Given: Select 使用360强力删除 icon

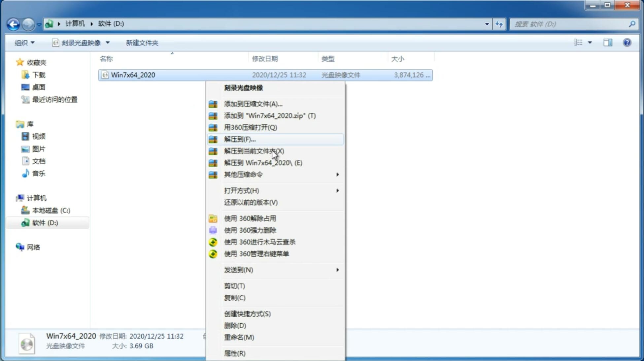Looking at the screenshot, I should pyautogui.click(x=212, y=230).
